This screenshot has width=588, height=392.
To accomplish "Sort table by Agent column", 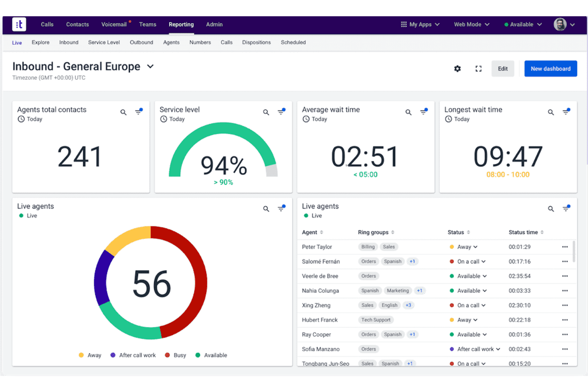I will [313, 232].
